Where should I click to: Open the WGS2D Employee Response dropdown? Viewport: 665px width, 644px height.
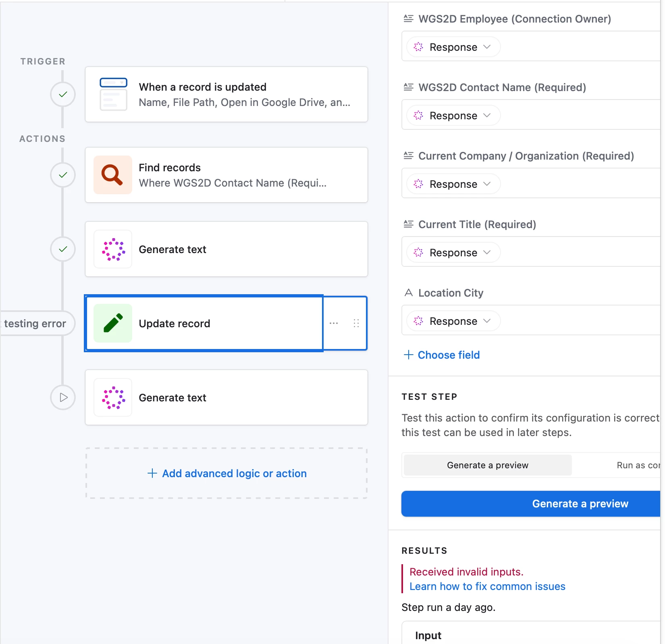[x=453, y=47]
